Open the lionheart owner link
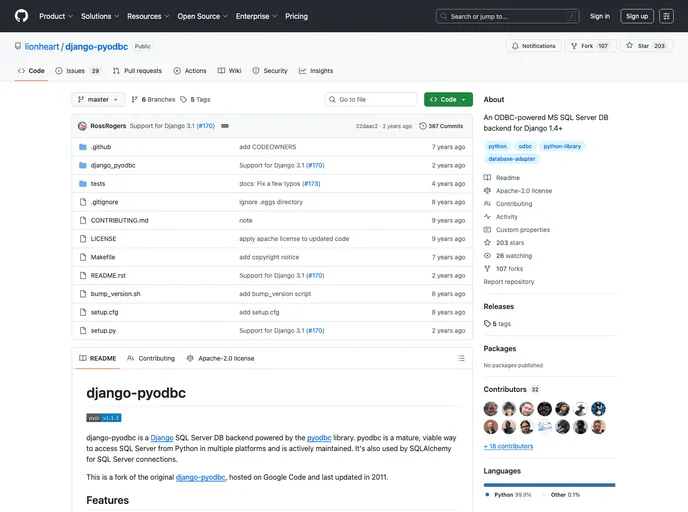The width and height of the screenshot is (688, 512). click(x=42, y=47)
